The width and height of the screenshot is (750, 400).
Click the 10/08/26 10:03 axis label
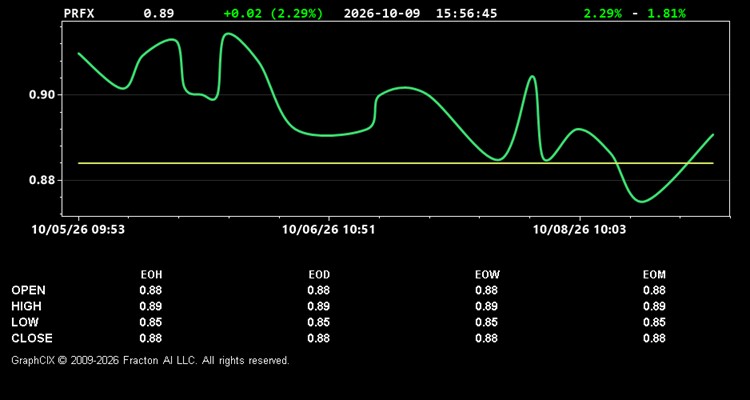pos(579,230)
